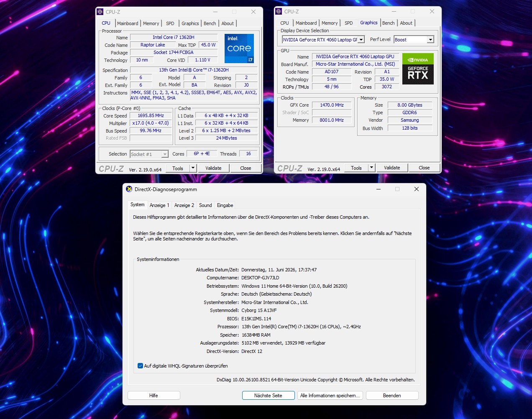Click the Speicher value 16384MB RAM
Viewport: 532px width, 419px height.
pos(256,335)
